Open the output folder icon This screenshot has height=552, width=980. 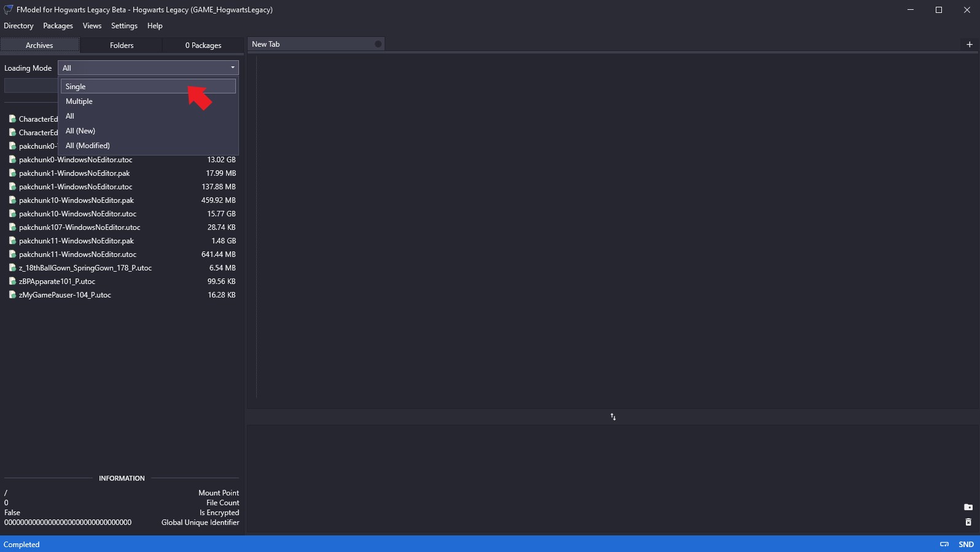(x=968, y=507)
